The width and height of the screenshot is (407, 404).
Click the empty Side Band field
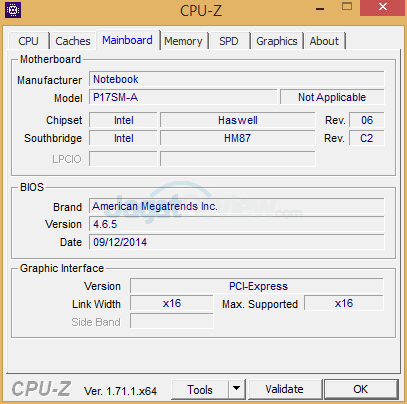(x=172, y=322)
